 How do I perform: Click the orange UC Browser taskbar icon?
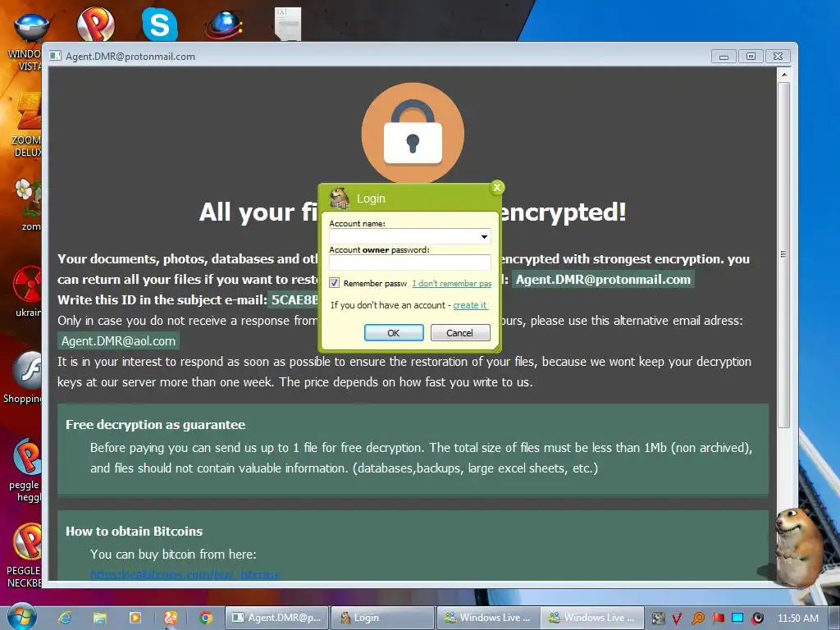click(x=171, y=618)
